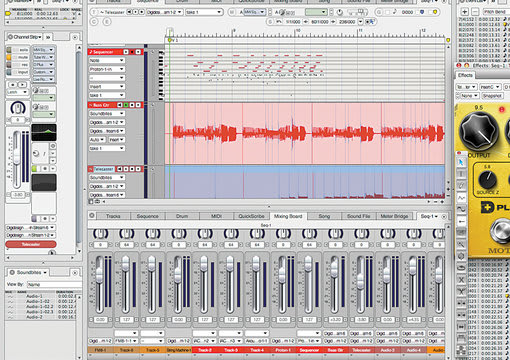Viewport: 510px width, 360px height.
Task: Select the pencil tool in the tool palette
Action: tap(461, 185)
